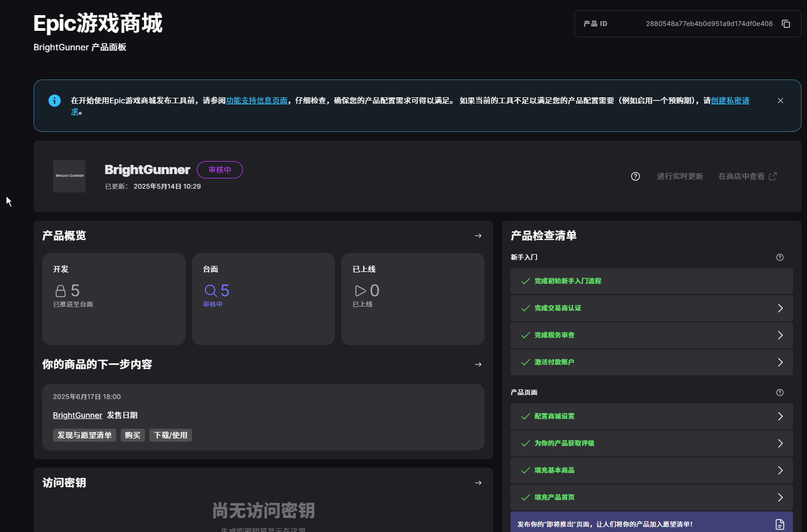
Task: Dismiss the blue info banner
Action: 780,101
